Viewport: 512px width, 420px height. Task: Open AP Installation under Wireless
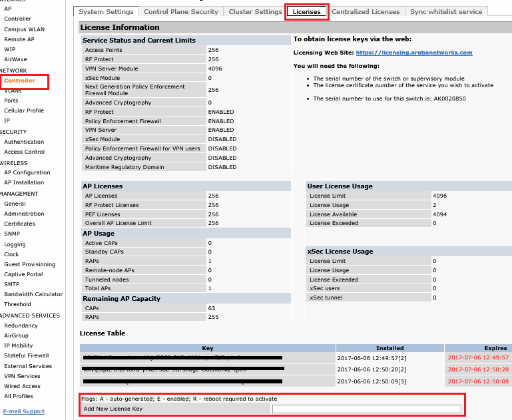[24, 182]
